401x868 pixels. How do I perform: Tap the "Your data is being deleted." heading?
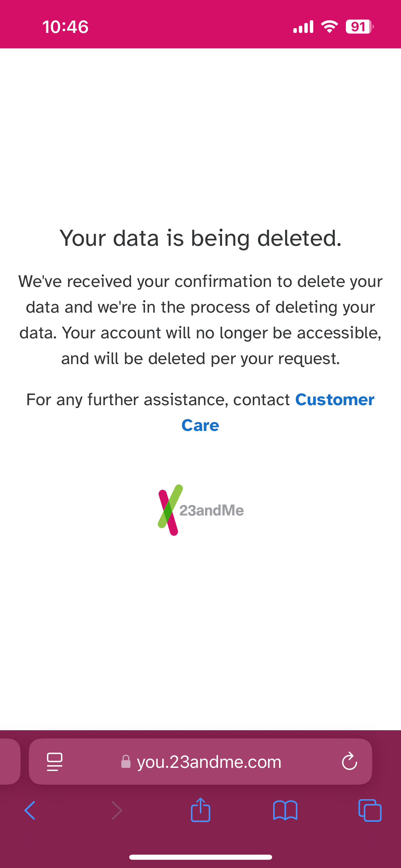click(x=200, y=238)
